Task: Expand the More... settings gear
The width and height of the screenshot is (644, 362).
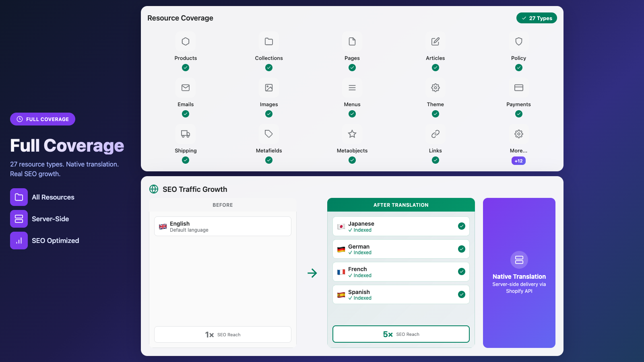Action: pyautogui.click(x=519, y=134)
